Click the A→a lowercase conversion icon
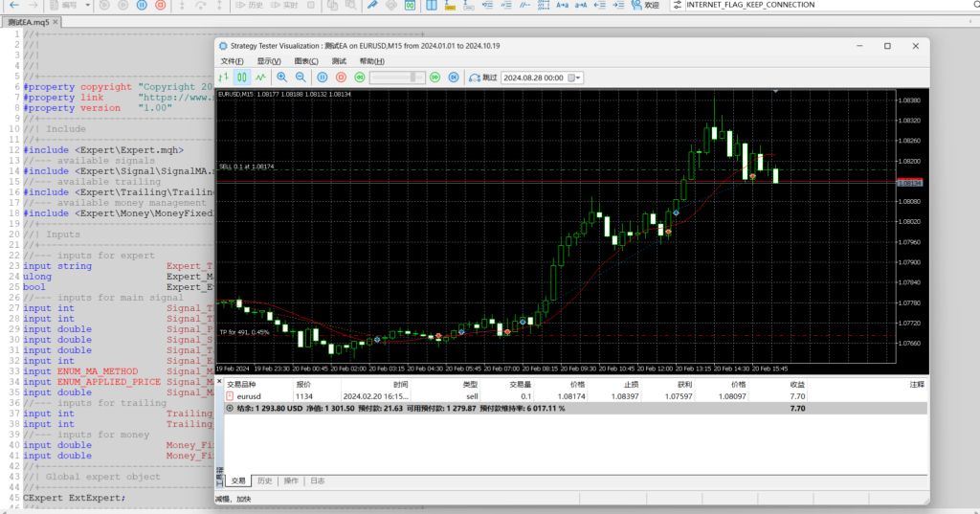This screenshot has height=514, width=980. point(563,5)
